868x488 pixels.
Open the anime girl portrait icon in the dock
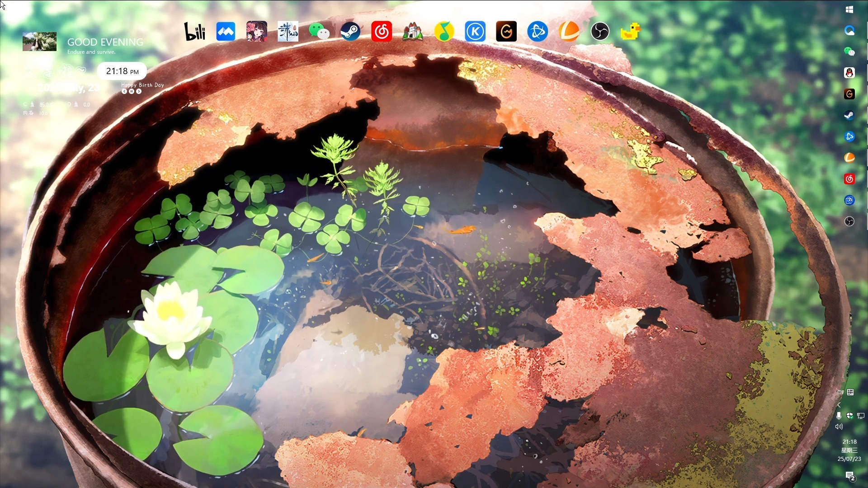(x=257, y=32)
